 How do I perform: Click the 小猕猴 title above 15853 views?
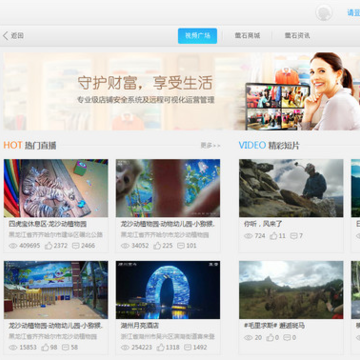point(56,326)
